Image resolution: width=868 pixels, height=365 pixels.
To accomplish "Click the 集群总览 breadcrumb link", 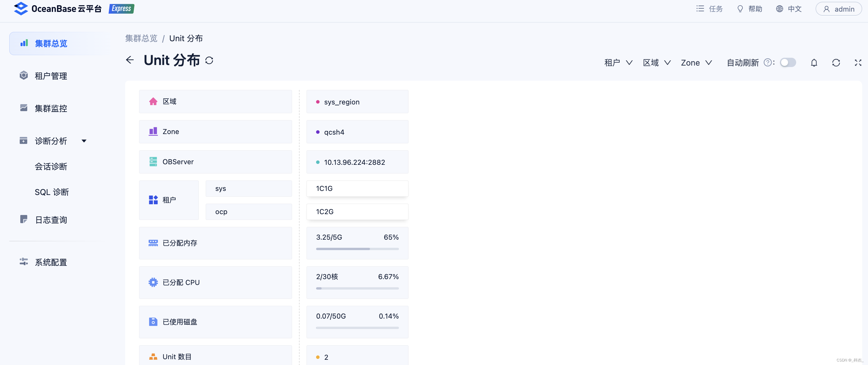I will [x=141, y=39].
